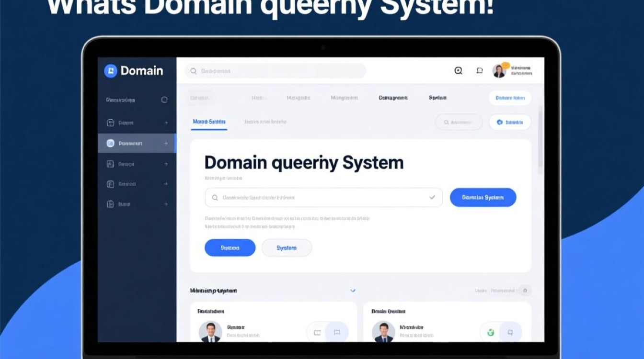Open notifications icon beside the user avatar
The image size is (644, 359).
point(479,71)
